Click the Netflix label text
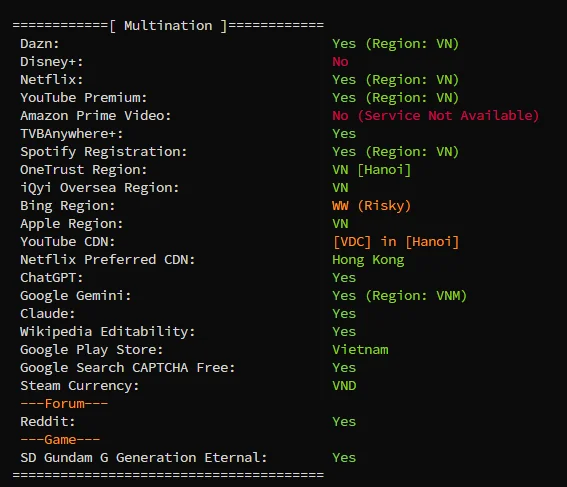 pyautogui.click(x=52, y=80)
